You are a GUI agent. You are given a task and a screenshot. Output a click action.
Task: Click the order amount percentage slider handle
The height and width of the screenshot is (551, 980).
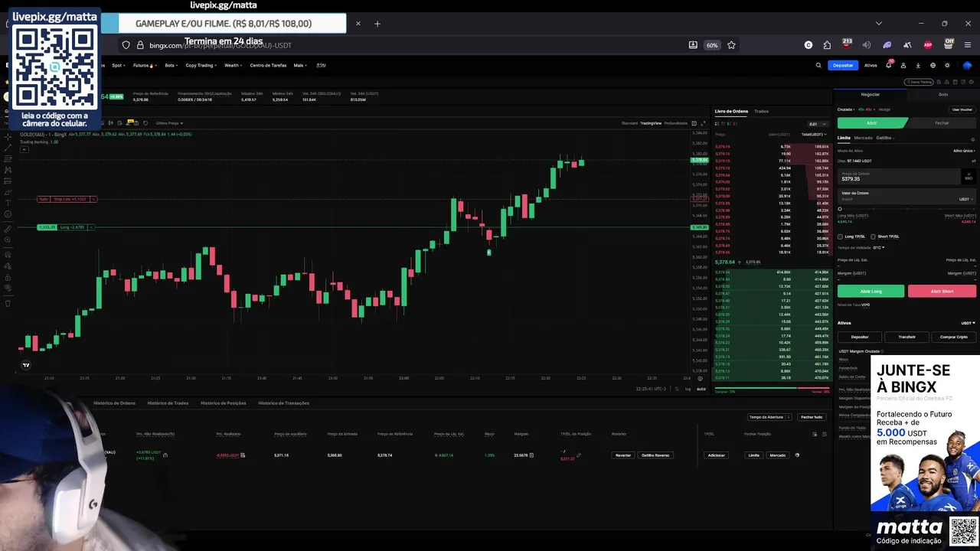[840, 209]
